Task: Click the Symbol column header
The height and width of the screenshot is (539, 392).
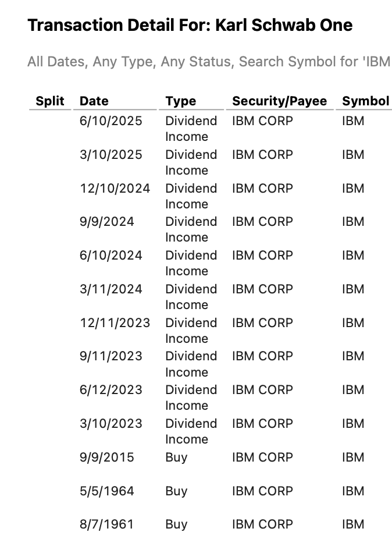Action: tap(365, 101)
